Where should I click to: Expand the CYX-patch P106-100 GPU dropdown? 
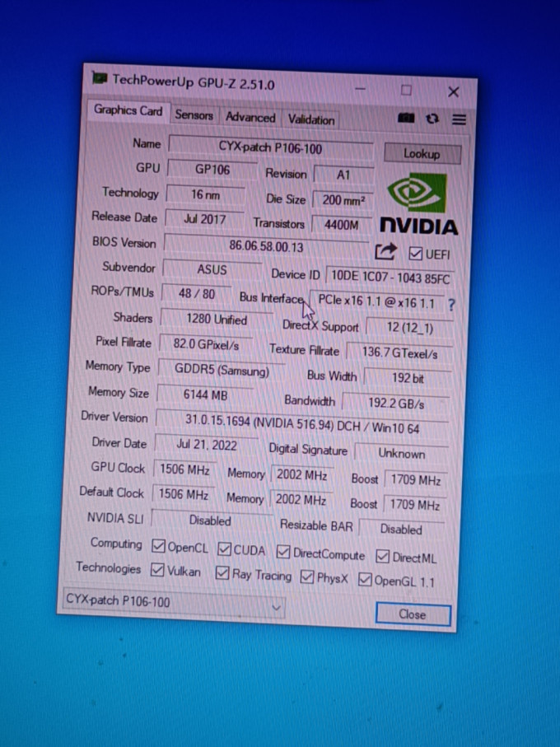click(277, 607)
